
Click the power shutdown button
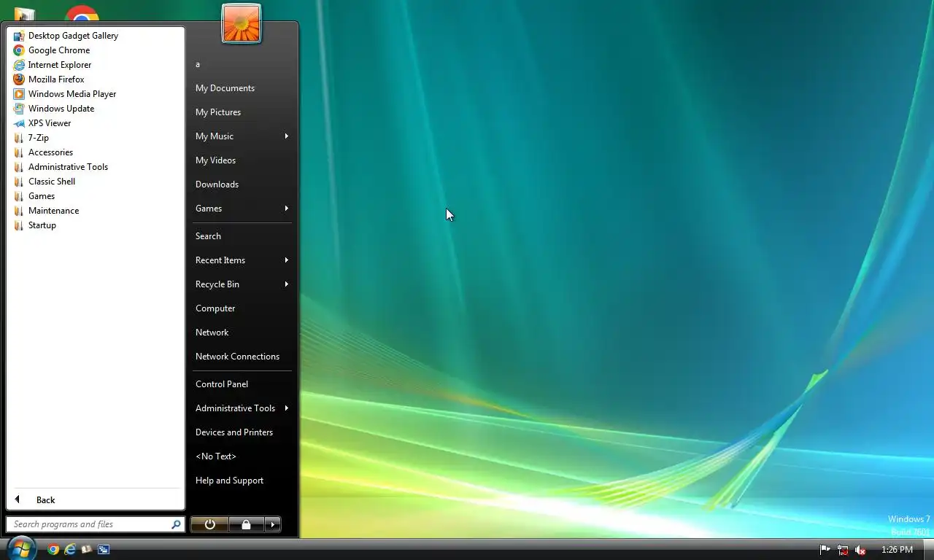click(209, 524)
